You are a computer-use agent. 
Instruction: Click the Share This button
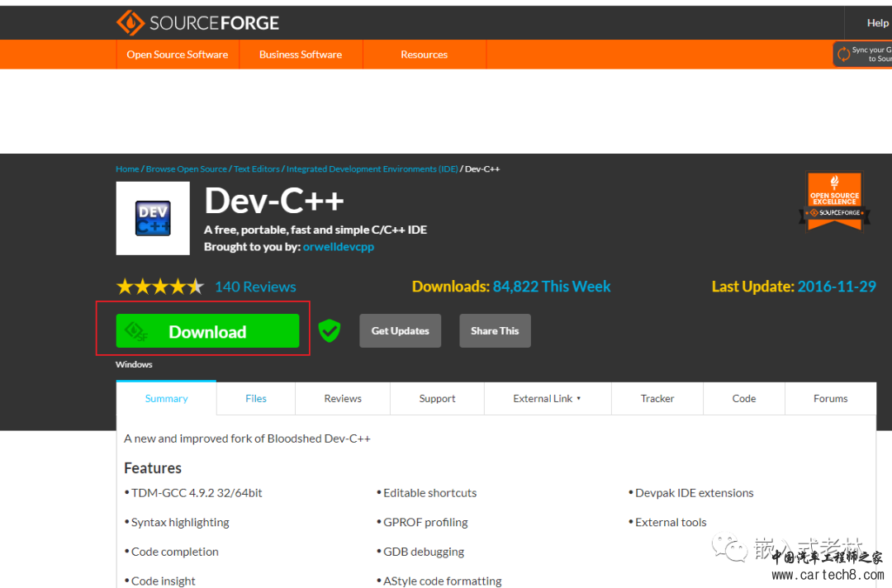pyautogui.click(x=495, y=331)
